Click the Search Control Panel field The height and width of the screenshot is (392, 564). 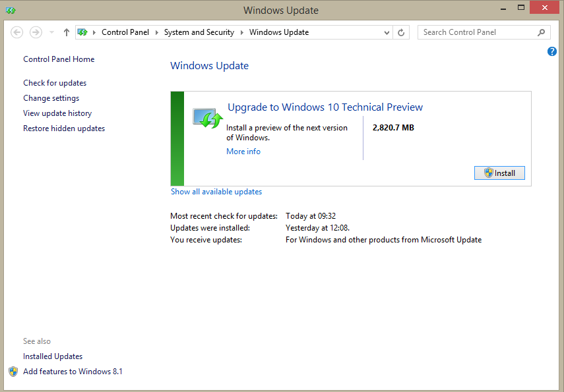point(484,32)
